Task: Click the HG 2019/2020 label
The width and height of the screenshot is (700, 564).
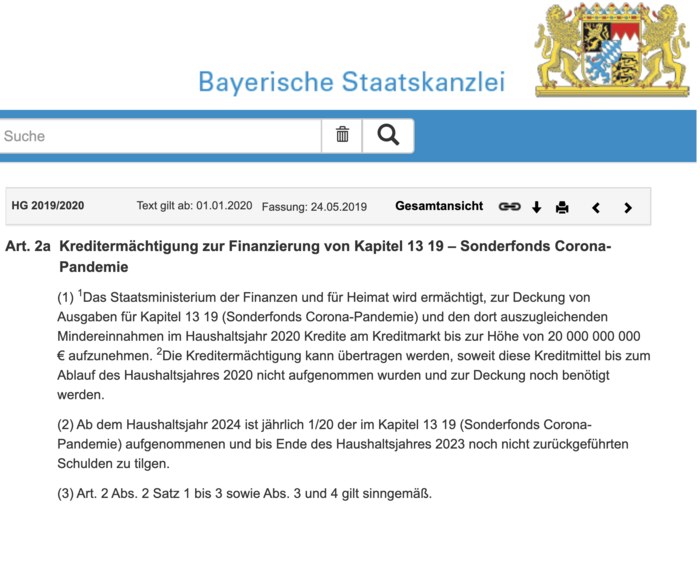Action: click(48, 205)
